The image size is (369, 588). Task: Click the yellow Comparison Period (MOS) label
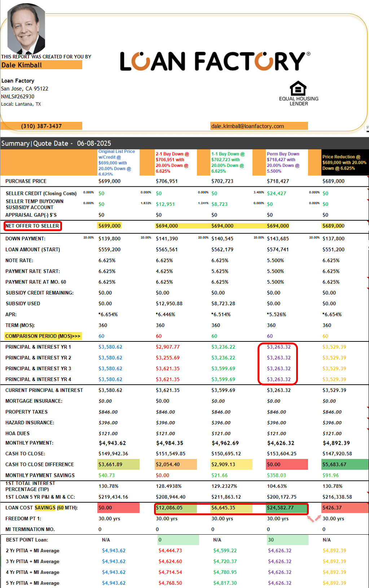[43, 336]
